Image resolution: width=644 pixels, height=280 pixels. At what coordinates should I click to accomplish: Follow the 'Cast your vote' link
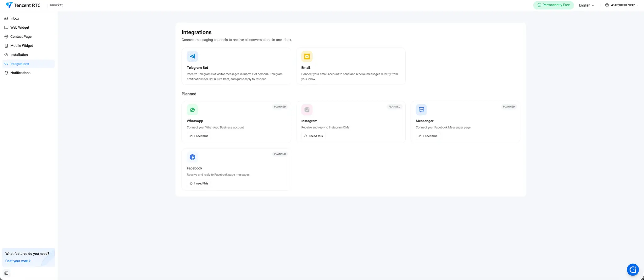(18, 261)
